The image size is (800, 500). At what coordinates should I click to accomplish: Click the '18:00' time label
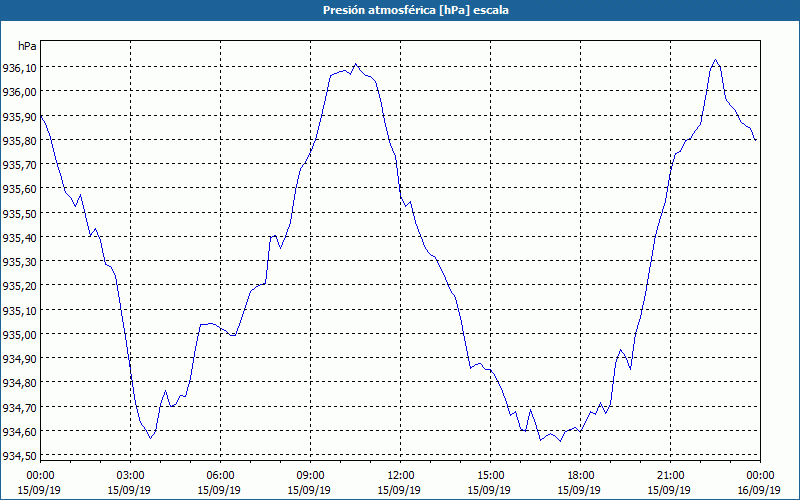click(581, 476)
